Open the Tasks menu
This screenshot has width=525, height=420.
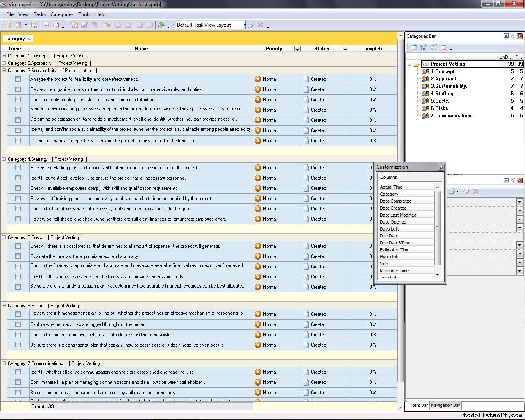39,14
